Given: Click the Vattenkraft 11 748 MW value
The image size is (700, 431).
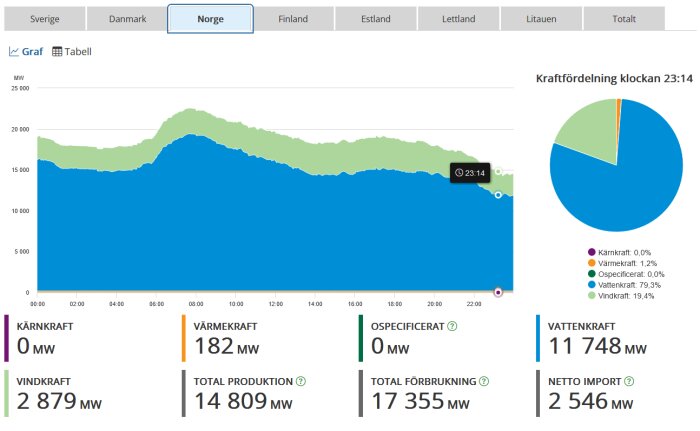Looking at the screenshot, I should (x=597, y=347).
